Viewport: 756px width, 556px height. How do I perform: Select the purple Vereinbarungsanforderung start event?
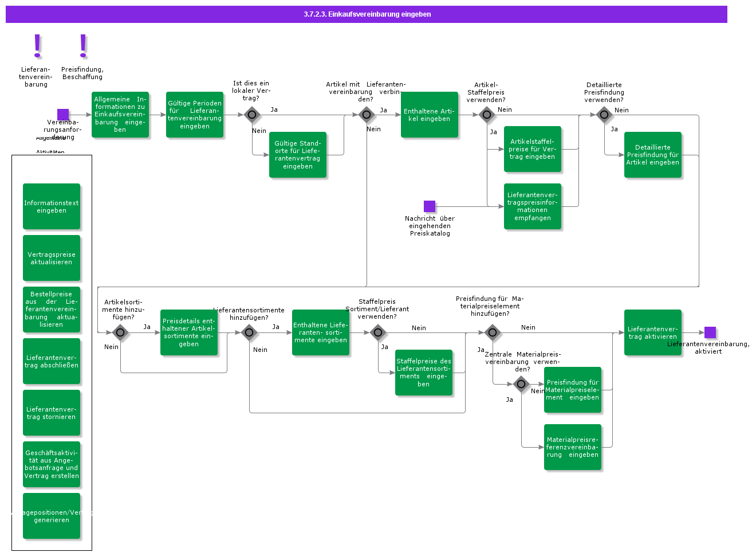[x=63, y=115]
